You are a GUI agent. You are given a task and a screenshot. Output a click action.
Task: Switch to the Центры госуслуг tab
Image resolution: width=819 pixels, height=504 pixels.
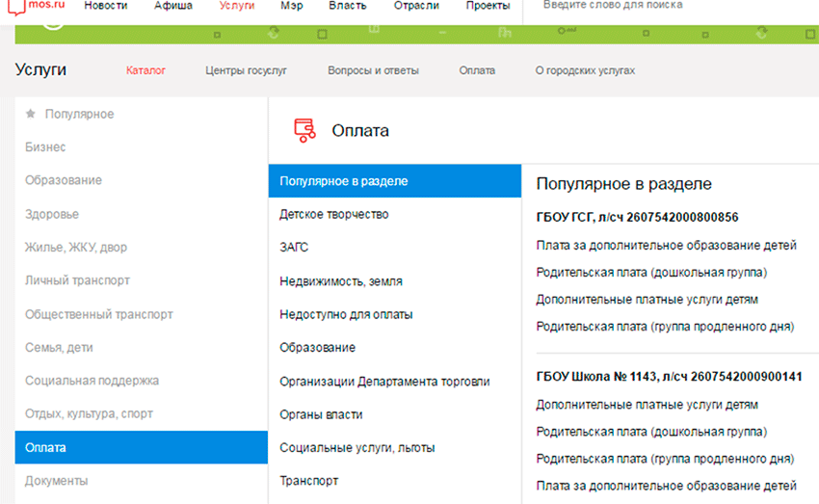[x=246, y=70]
